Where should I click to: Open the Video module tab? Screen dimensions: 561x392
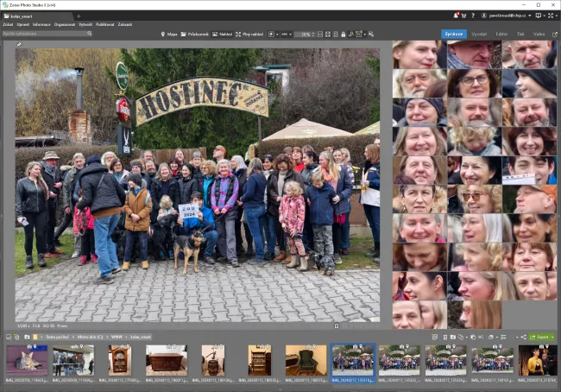coord(539,34)
